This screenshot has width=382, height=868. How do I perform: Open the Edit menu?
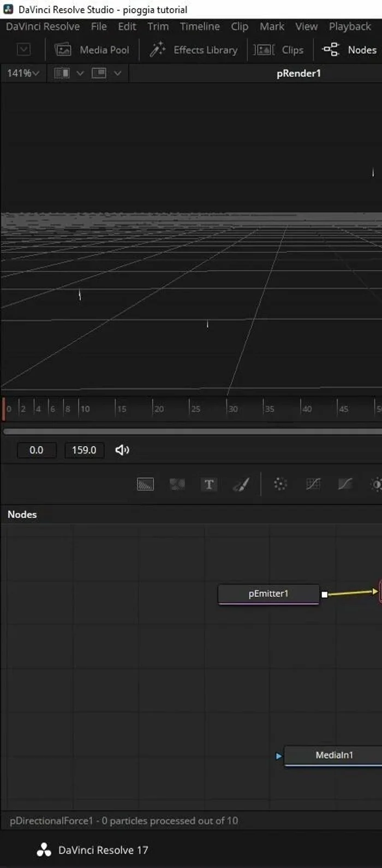127,26
